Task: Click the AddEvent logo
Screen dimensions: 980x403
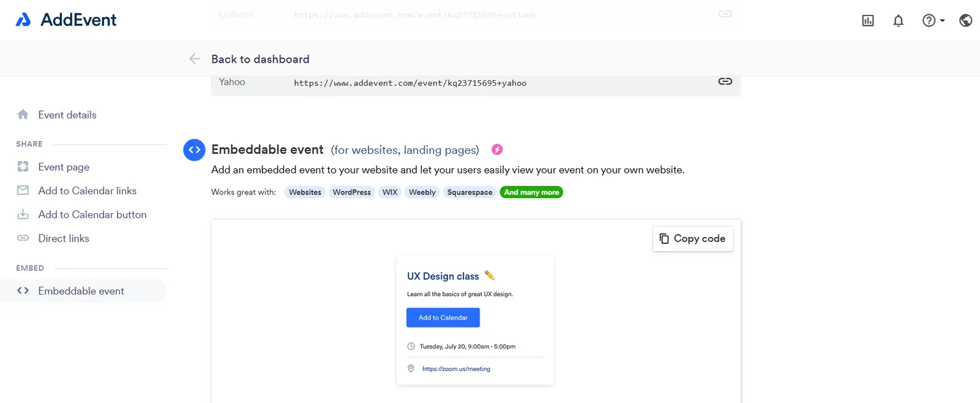Action: pos(66,20)
